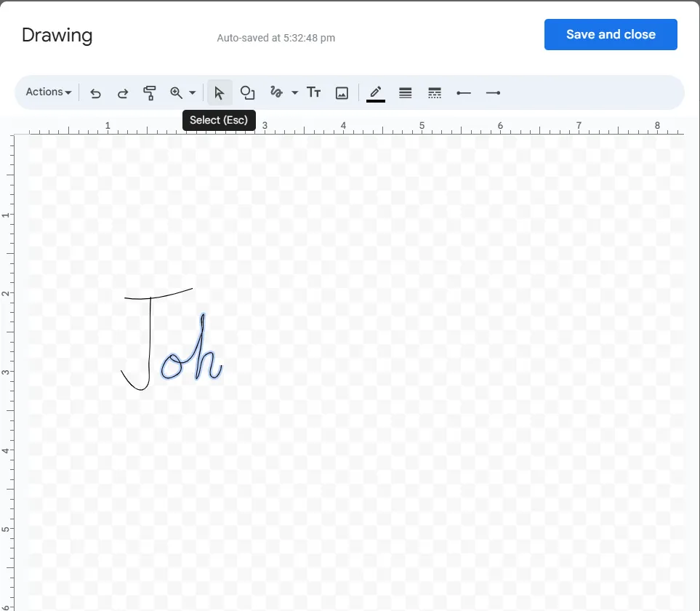Click the Auto-saved timestamp text
700x611 pixels.
[x=276, y=38]
